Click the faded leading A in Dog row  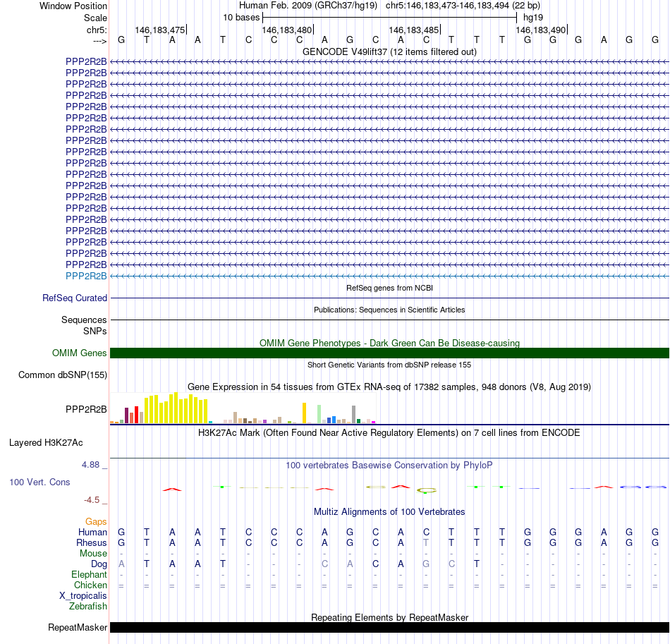[121, 564]
